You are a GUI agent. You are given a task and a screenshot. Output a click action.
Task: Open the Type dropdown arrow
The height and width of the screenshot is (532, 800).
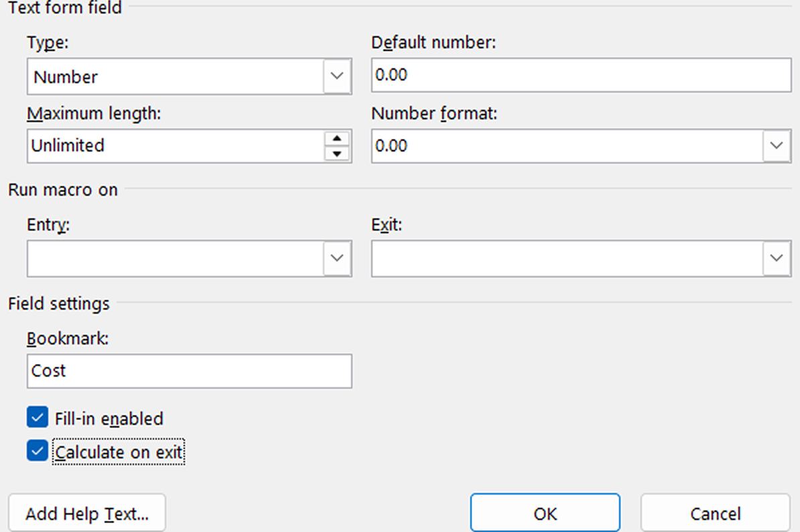click(x=338, y=76)
